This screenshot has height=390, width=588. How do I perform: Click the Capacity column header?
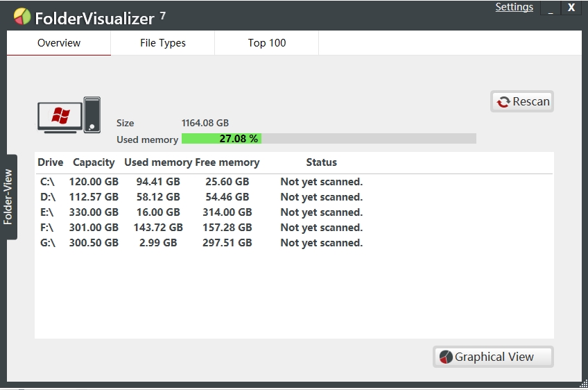(94, 162)
